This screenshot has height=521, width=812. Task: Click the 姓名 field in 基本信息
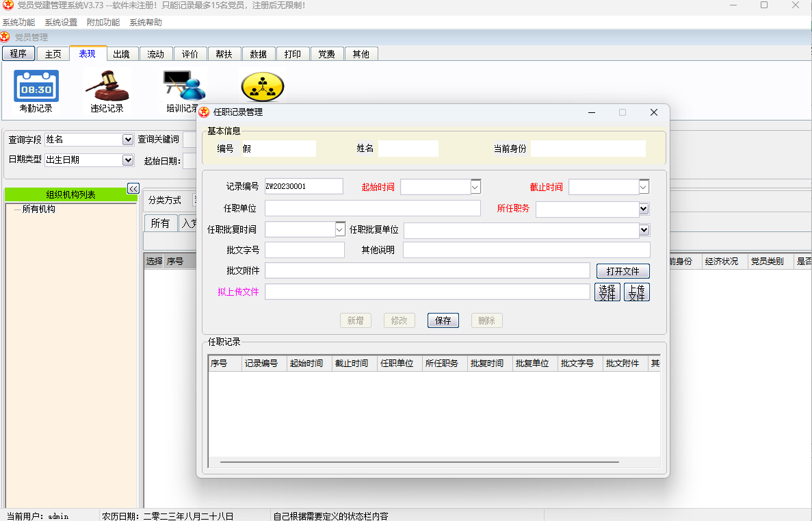pos(408,149)
